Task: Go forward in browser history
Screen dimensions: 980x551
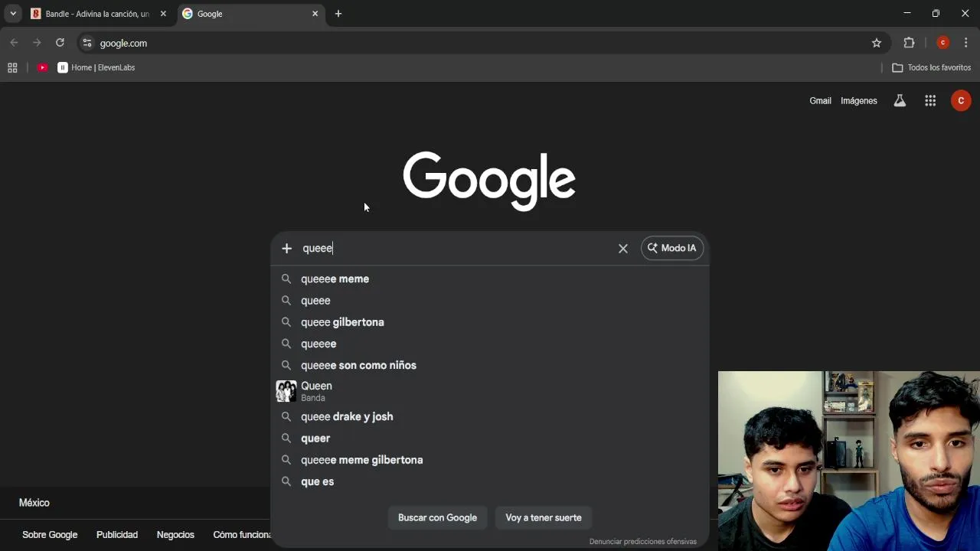Action: 37,43
